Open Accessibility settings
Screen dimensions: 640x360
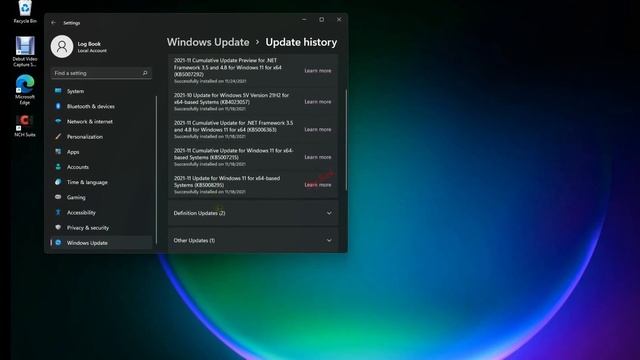[101, 212]
